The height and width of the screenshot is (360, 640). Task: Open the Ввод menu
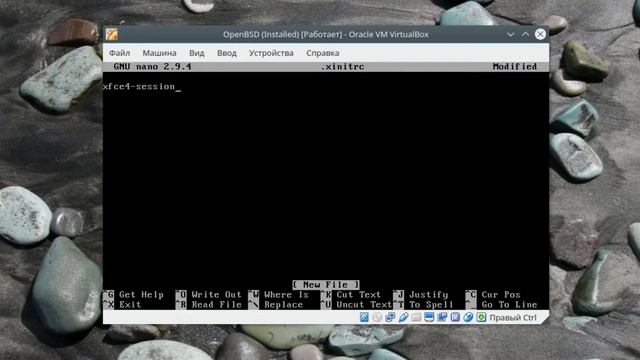click(227, 53)
